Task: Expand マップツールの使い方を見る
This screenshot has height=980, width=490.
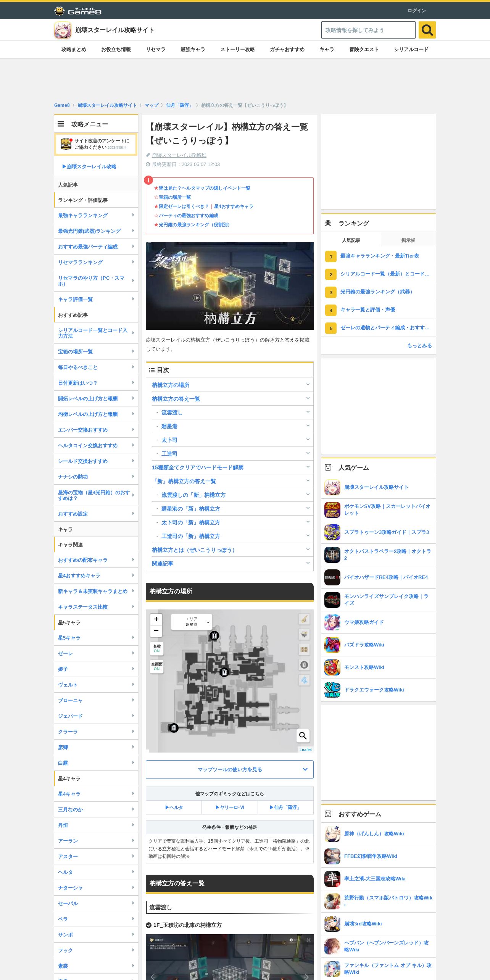Action: 230,769
